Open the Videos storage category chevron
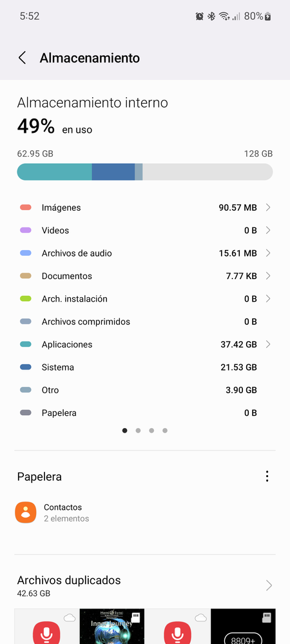 [x=268, y=230]
